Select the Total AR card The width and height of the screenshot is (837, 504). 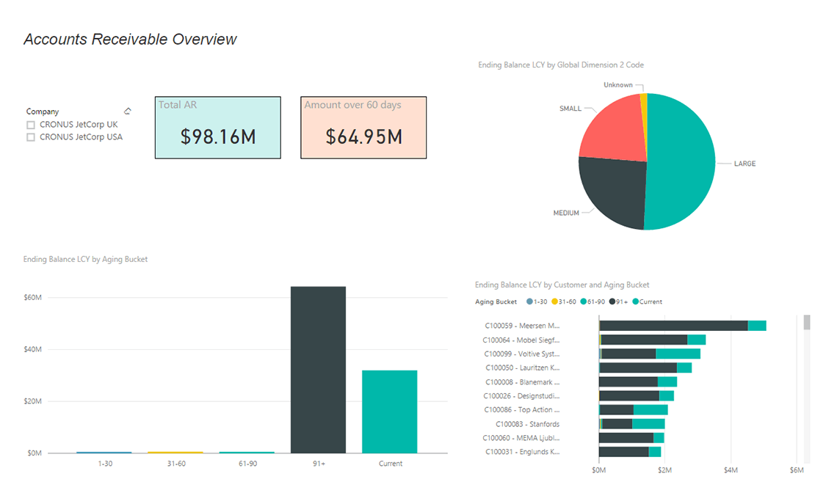coord(218,128)
